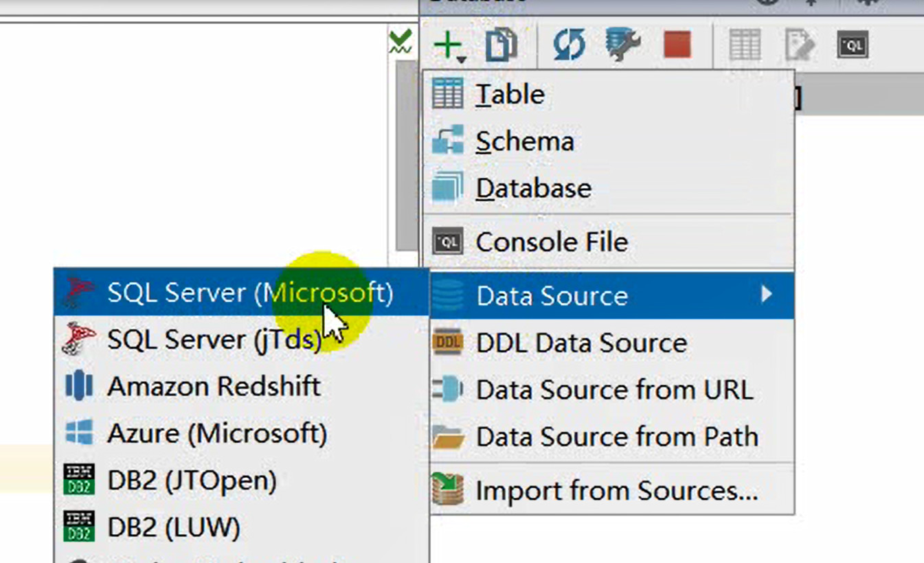This screenshot has width=924, height=563.
Task: Click the Schema icon in menu
Action: [447, 141]
